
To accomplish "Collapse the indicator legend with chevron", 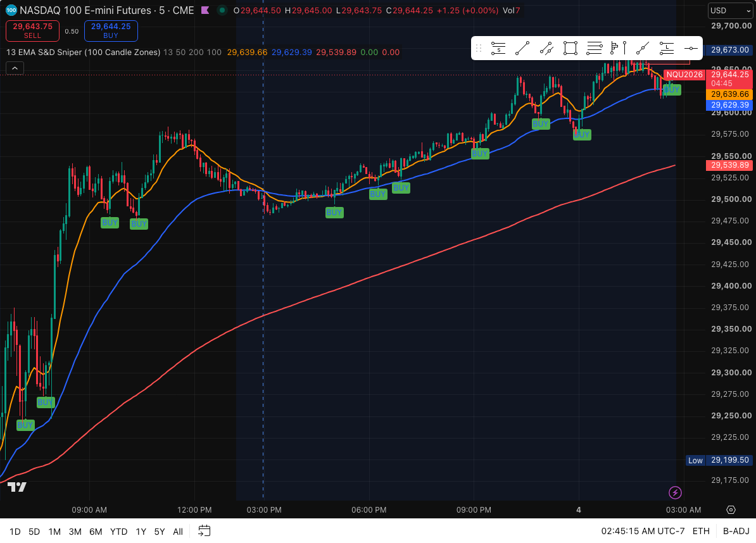I will tap(15, 68).
